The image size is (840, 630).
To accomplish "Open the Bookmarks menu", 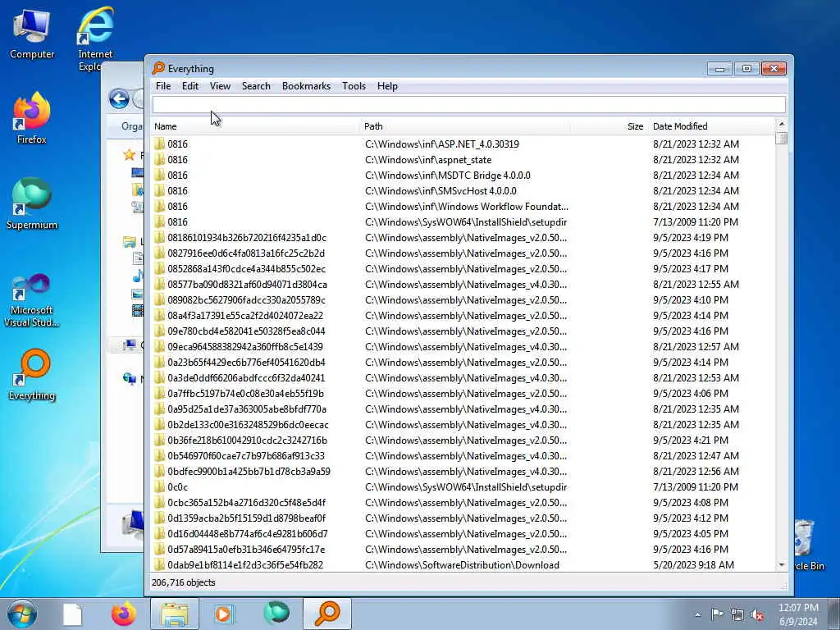I will click(x=307, y=86).
